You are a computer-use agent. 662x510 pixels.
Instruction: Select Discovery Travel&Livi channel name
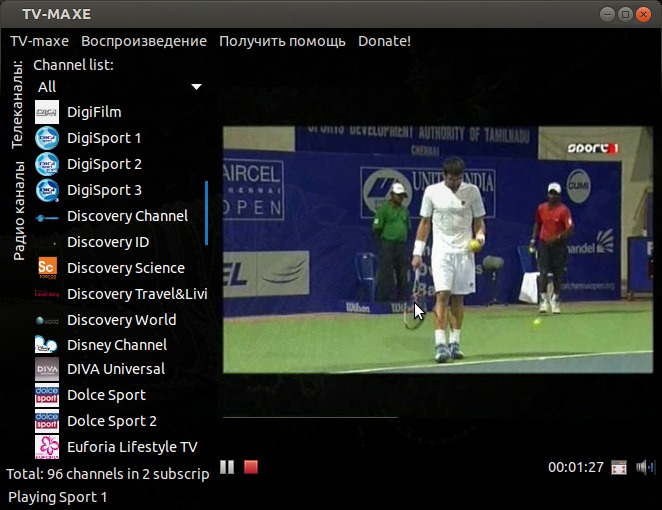137,294
